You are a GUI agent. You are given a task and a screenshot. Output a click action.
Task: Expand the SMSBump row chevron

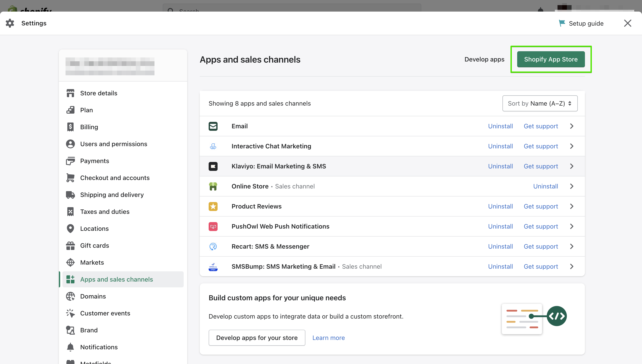[x=572, y=266]
